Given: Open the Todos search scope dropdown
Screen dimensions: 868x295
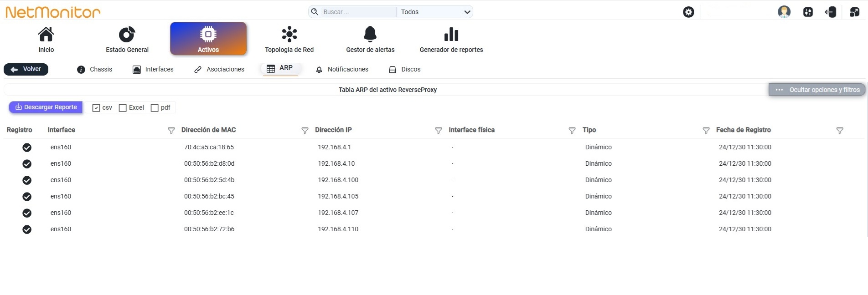Looking at the screenshot, I should [x=435, y=12].
